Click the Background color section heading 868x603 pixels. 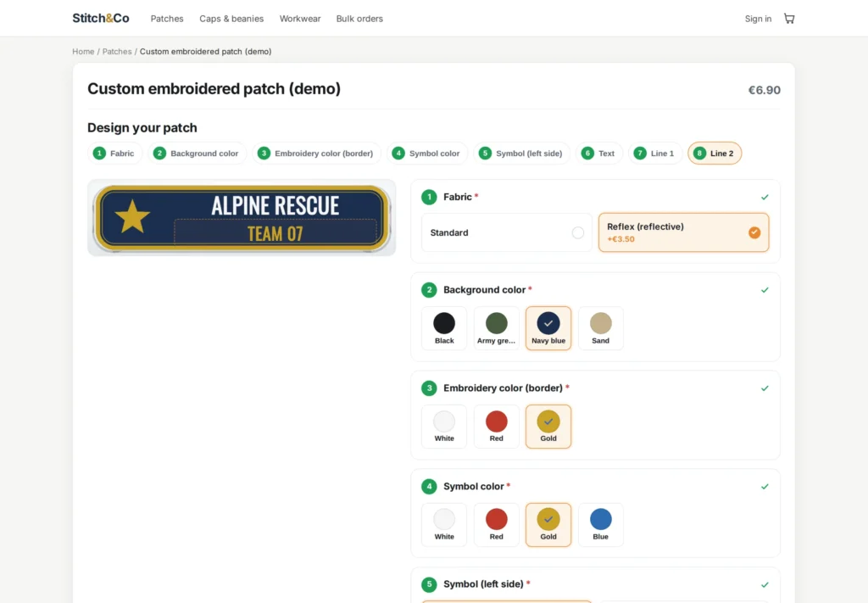(484, 290)
